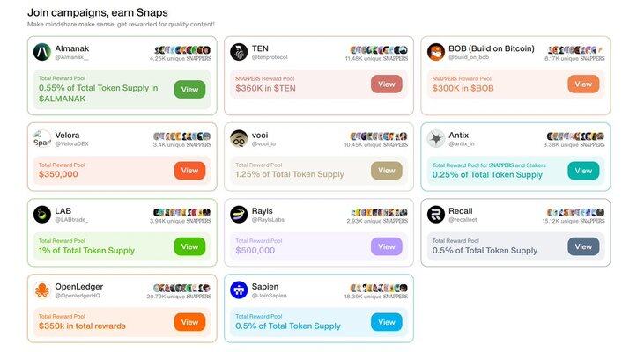This screenshot has width=644, height=352.
Task: Click the OpenLedger campaign title
Action: (x=79, y=286)
